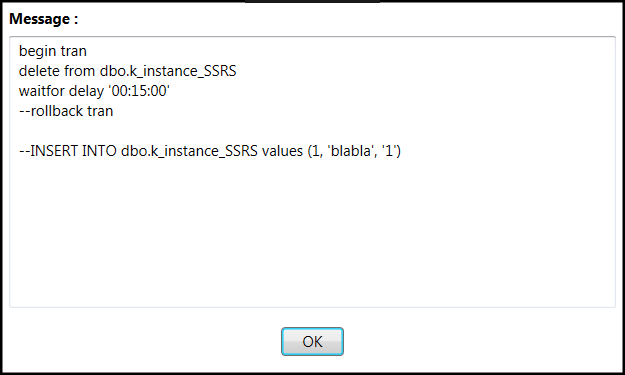Click the closing parenthesis ending the INSERT line
The height and width of the screenshot is (375, 625).
(398, 151)
